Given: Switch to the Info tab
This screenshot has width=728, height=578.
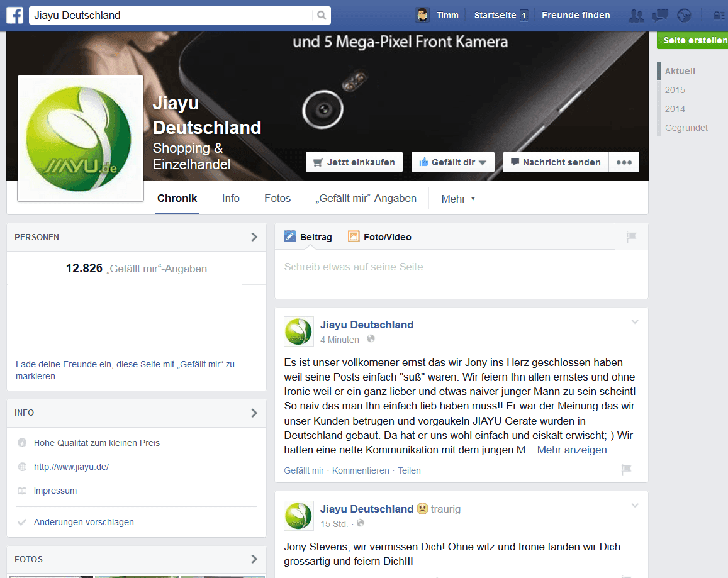Looking at the screenshot, I should [231, 199].
